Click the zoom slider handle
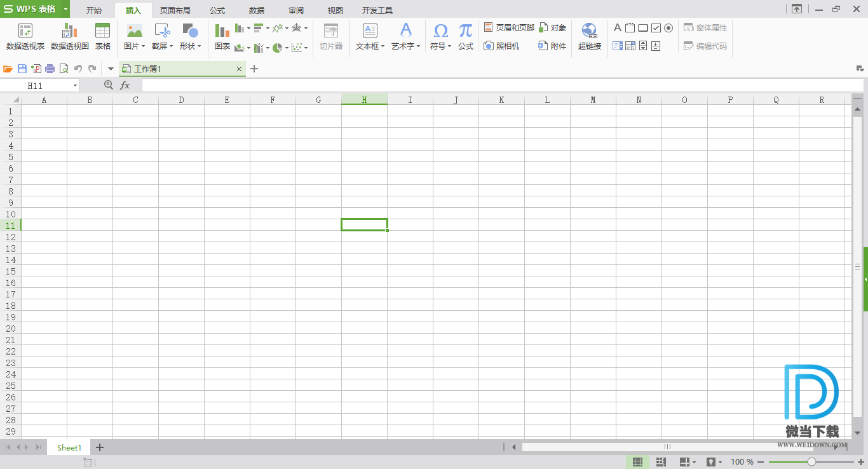 [811, 462]
